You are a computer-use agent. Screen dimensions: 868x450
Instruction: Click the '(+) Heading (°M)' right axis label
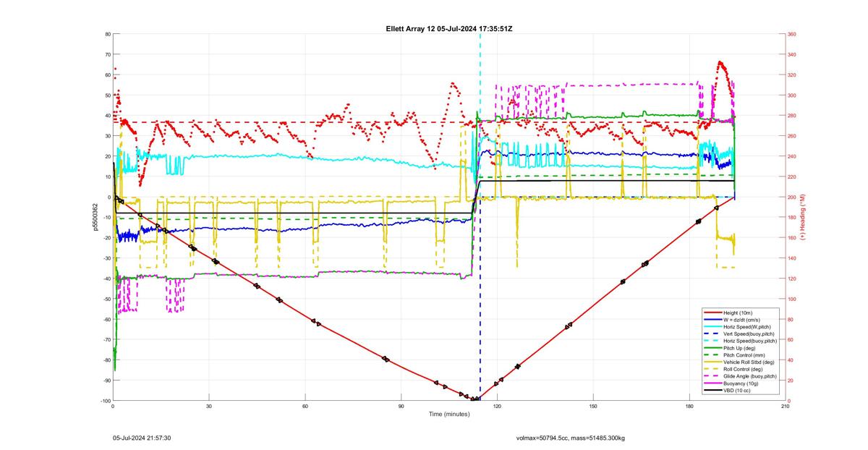(802, 217)
